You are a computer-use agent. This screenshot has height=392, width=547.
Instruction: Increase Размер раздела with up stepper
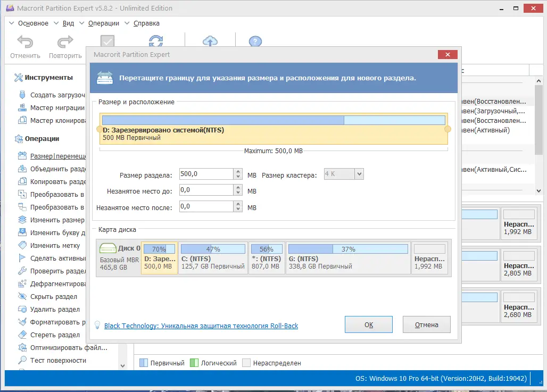pos(238,171)
